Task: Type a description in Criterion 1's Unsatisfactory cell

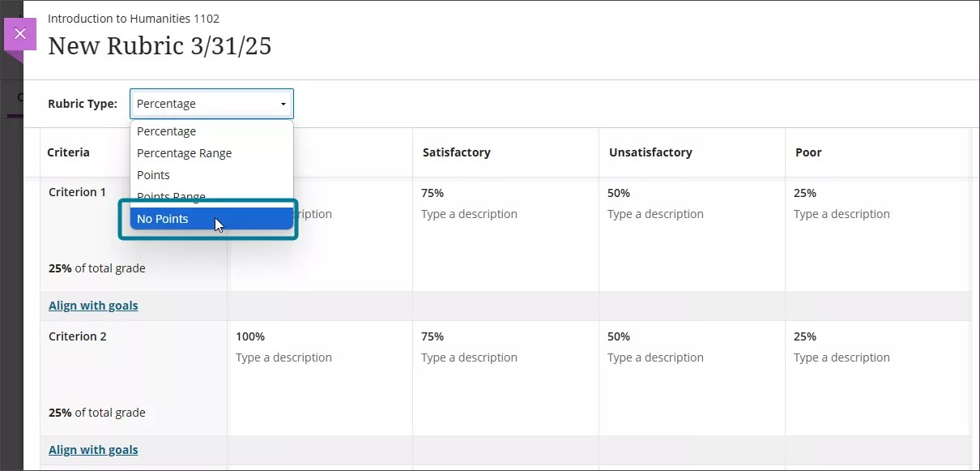Action: (654, 214)
